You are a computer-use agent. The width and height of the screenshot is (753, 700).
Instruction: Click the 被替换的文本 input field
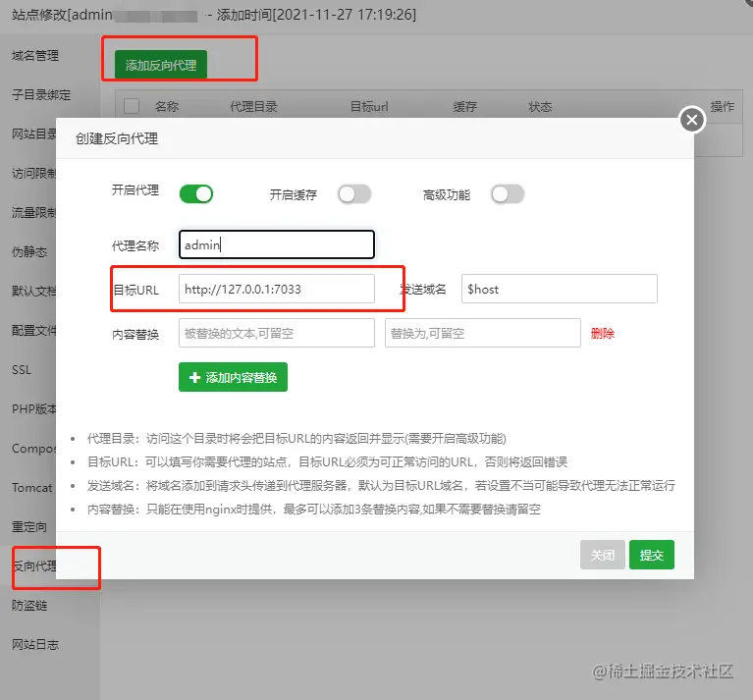277,333
